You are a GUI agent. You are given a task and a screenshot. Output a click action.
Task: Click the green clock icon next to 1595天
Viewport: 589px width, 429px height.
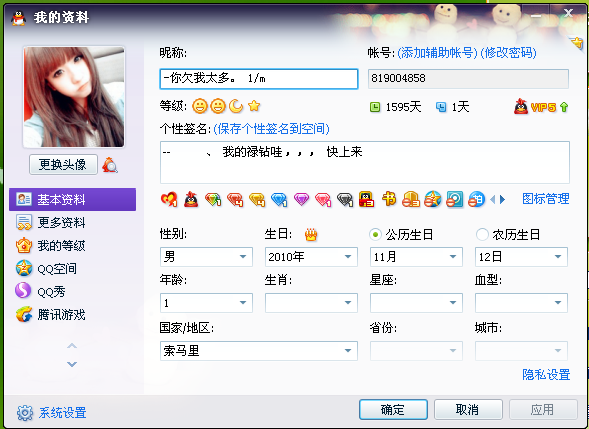pos(375,107)
